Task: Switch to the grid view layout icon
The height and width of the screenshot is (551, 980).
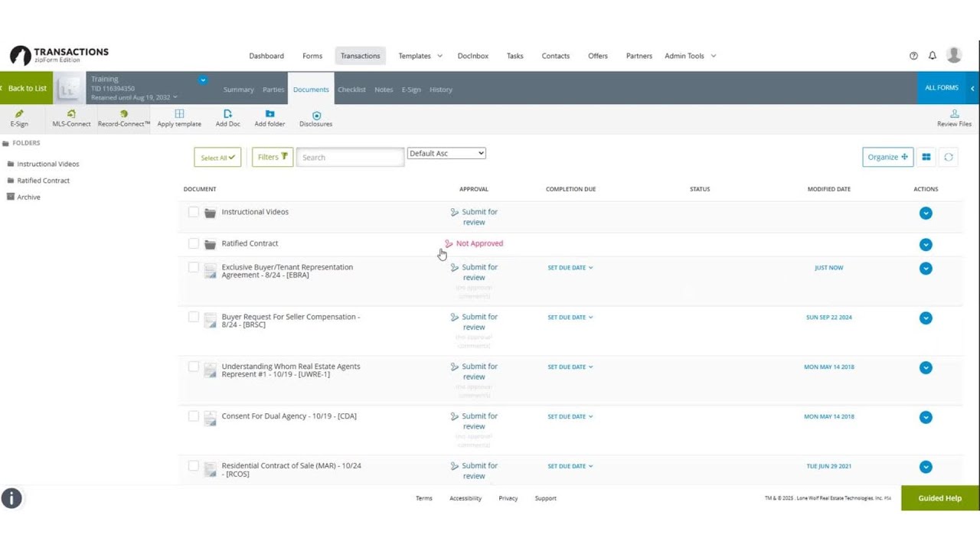Action: click(926, 157)
